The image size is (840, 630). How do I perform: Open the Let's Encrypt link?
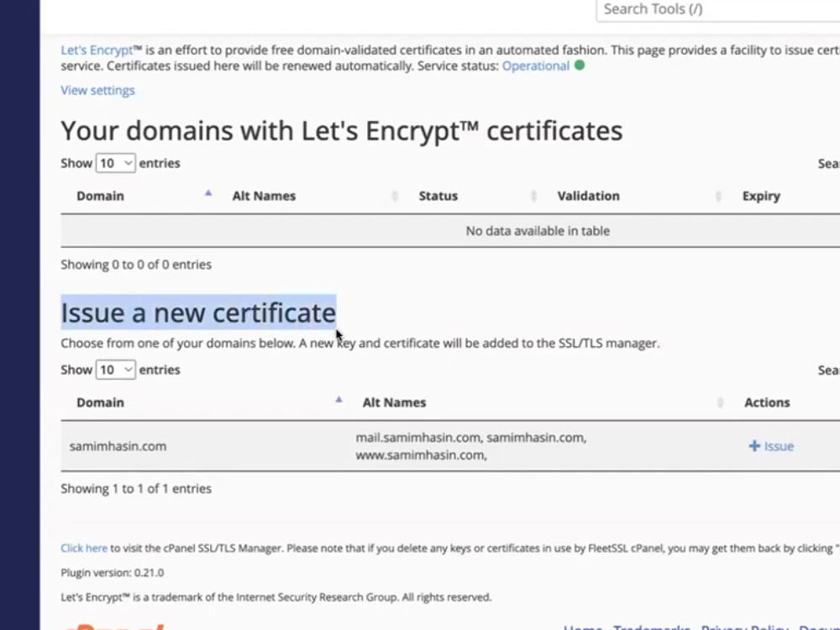click(x=97, y=50)
